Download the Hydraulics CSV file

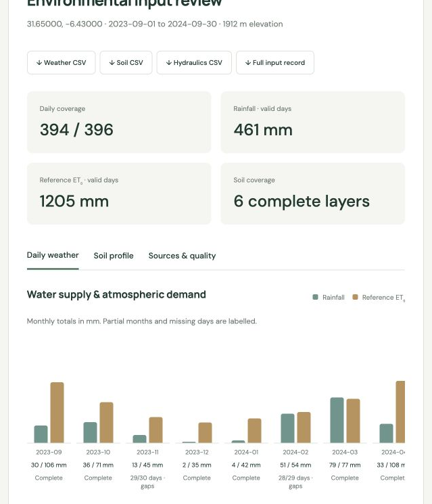pyautogui.click(x=194, y=63)
